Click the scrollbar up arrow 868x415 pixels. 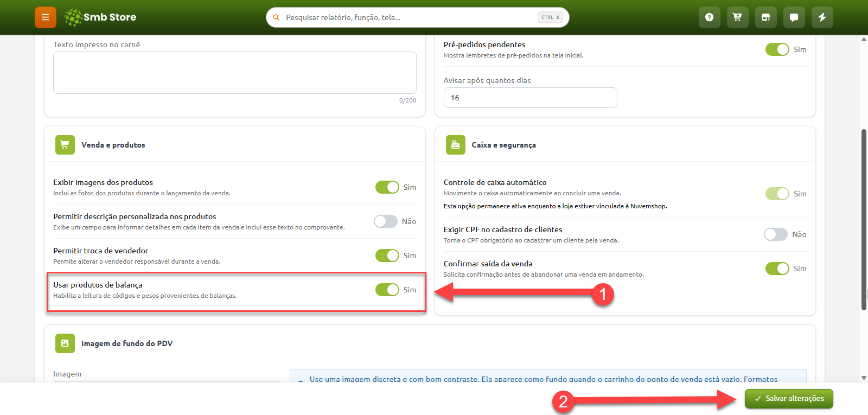pos(864,39)
